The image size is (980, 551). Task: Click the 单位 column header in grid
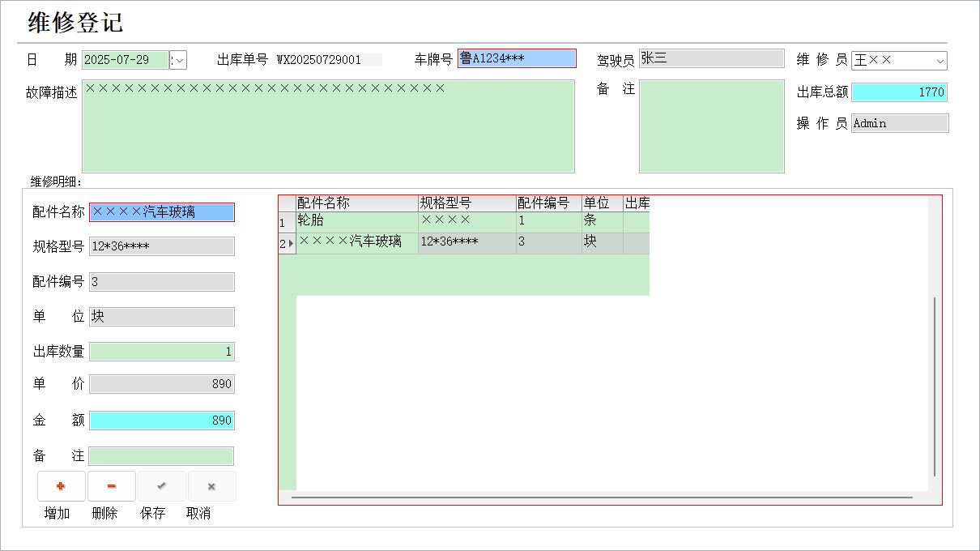[x=603, y=203]
